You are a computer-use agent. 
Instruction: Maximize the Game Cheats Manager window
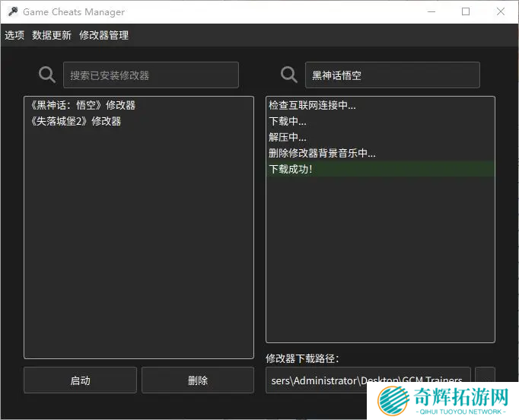click(466, 12)
